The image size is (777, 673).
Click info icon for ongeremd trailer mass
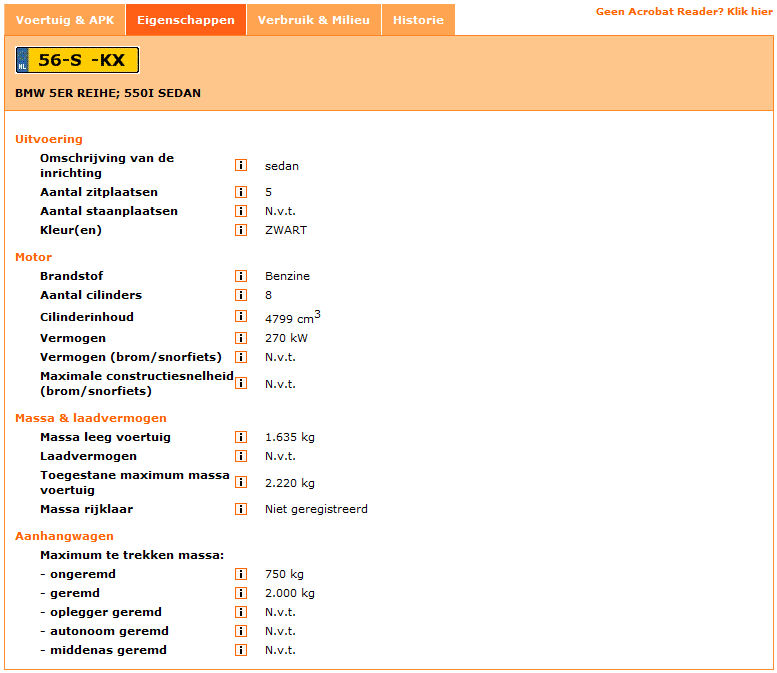(x=241, y=574)
